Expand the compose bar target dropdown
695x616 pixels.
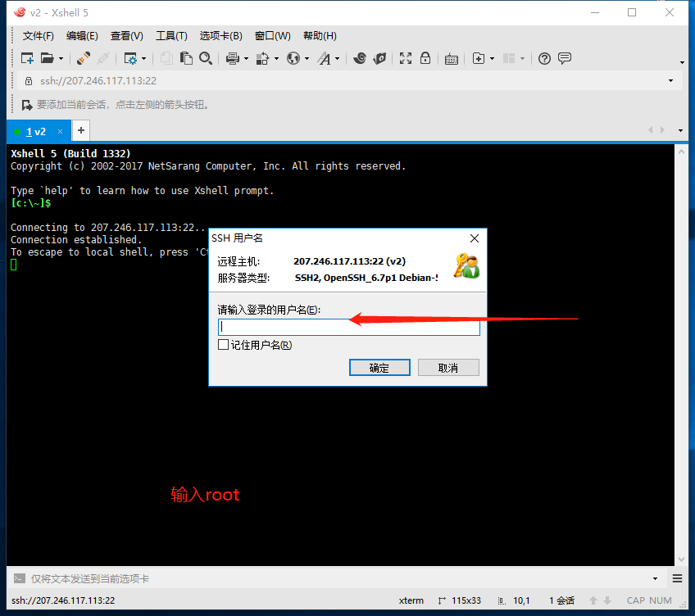point(655,578)
